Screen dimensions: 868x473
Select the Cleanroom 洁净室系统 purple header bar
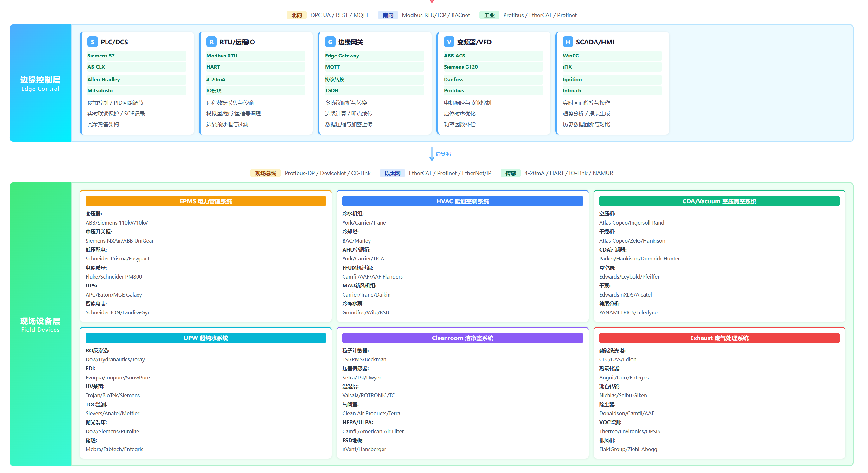(462, 338)
